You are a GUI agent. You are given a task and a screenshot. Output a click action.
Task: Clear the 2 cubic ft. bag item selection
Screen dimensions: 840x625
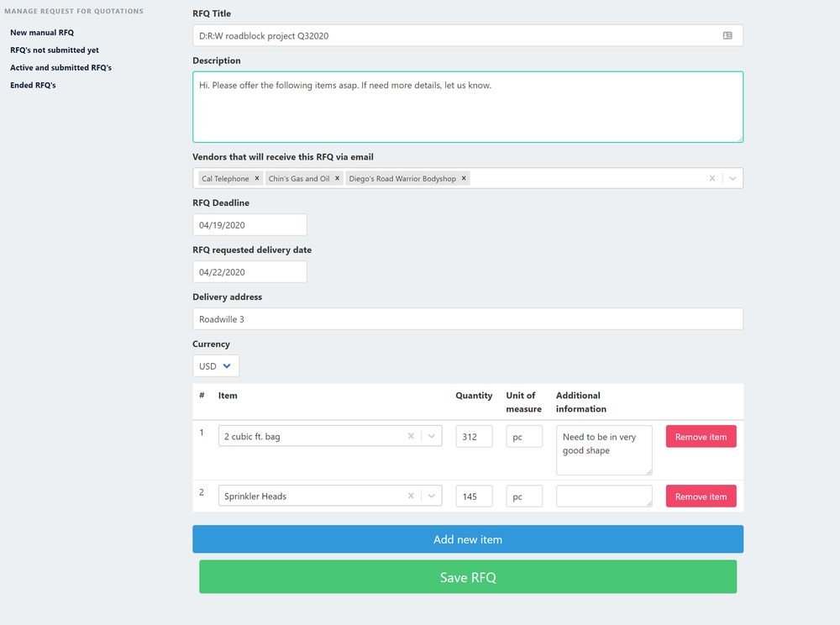(411, 436)
